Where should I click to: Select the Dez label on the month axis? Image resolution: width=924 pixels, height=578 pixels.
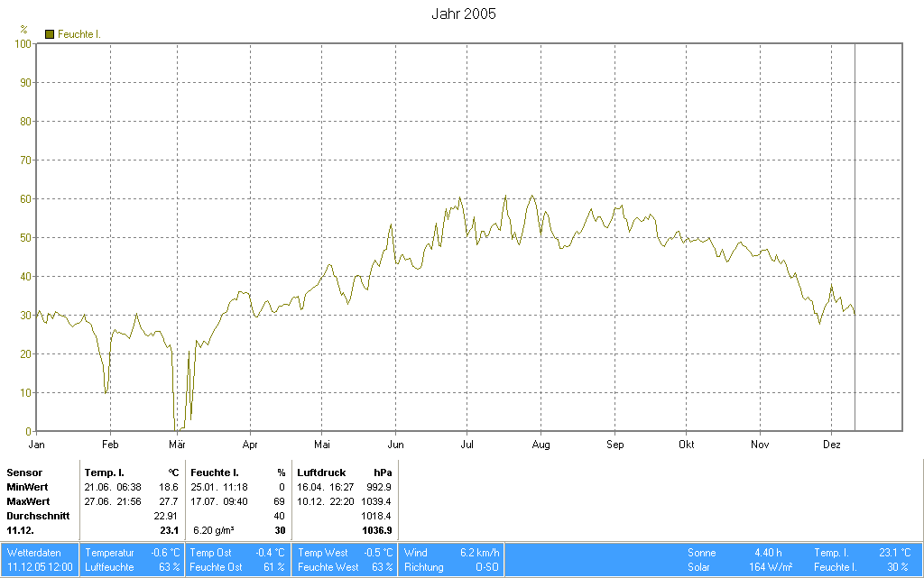[831, 445]
